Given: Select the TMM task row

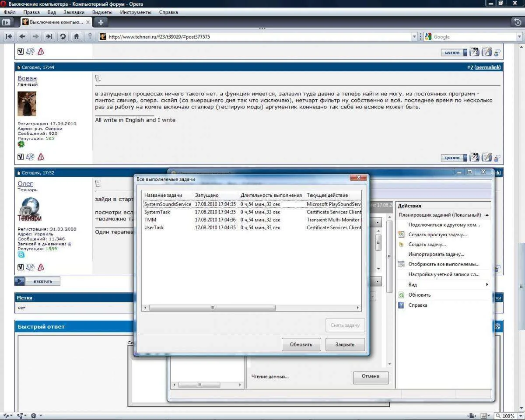Looking at the screenshot, I should 252,220.
